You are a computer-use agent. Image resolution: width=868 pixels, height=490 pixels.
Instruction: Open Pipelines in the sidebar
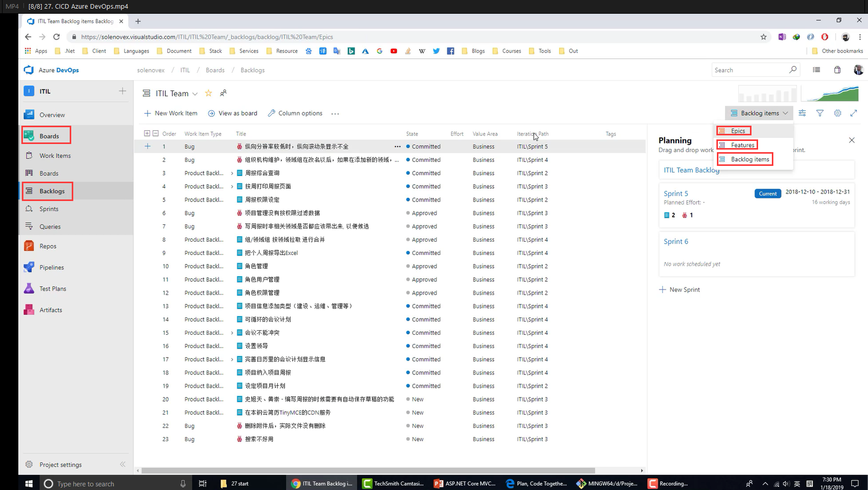pyautogui.click(x=51, y=268)
